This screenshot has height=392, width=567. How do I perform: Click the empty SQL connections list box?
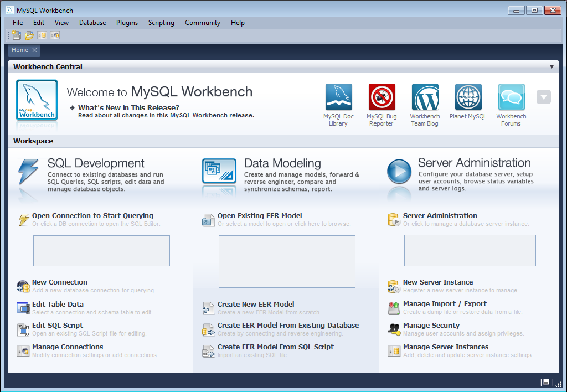point(102,251)
